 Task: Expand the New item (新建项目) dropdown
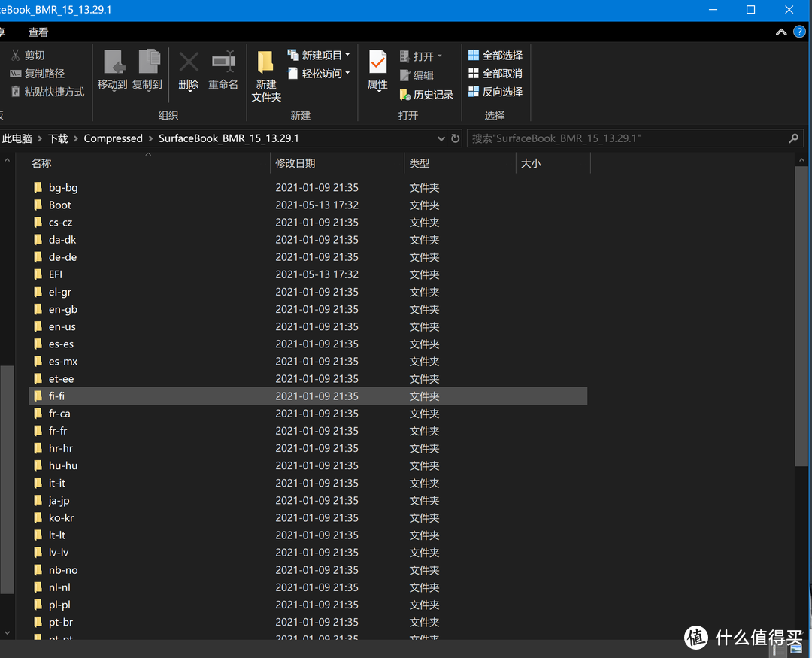point(347,55)
